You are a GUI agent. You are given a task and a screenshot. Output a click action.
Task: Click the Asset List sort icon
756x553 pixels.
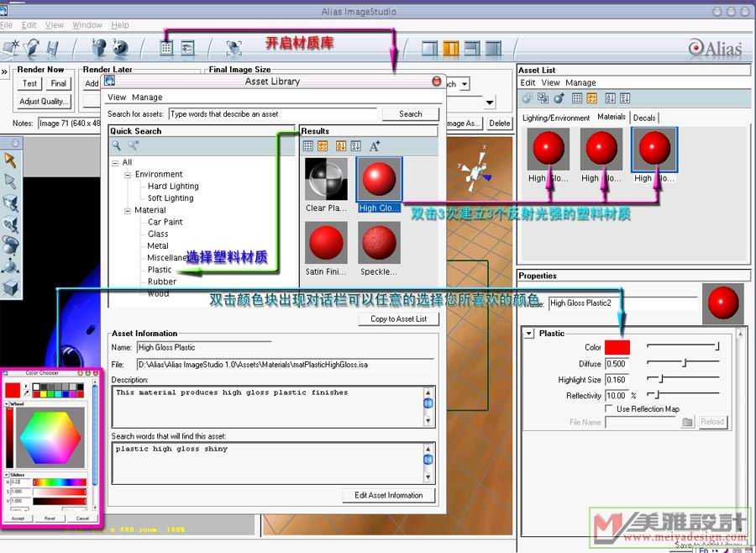[x=610, y=98]
